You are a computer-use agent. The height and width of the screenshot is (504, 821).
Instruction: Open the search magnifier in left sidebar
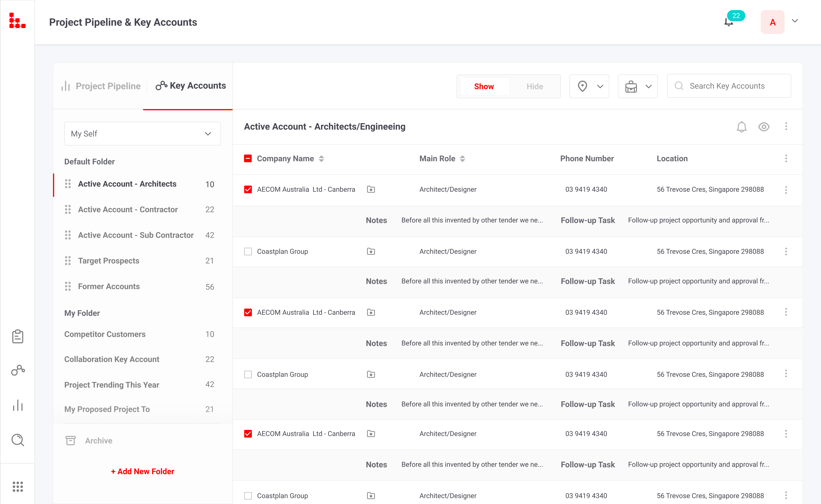point(18,440)
